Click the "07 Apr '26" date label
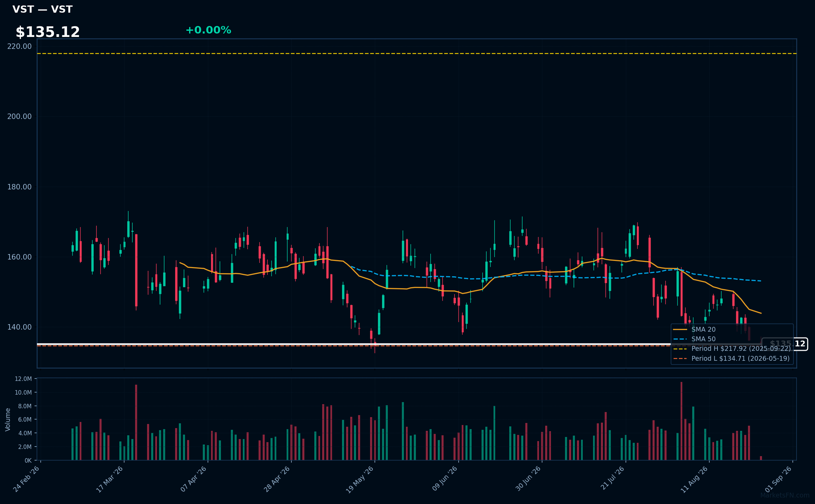 pyautogui.click(x=194, y=479)
